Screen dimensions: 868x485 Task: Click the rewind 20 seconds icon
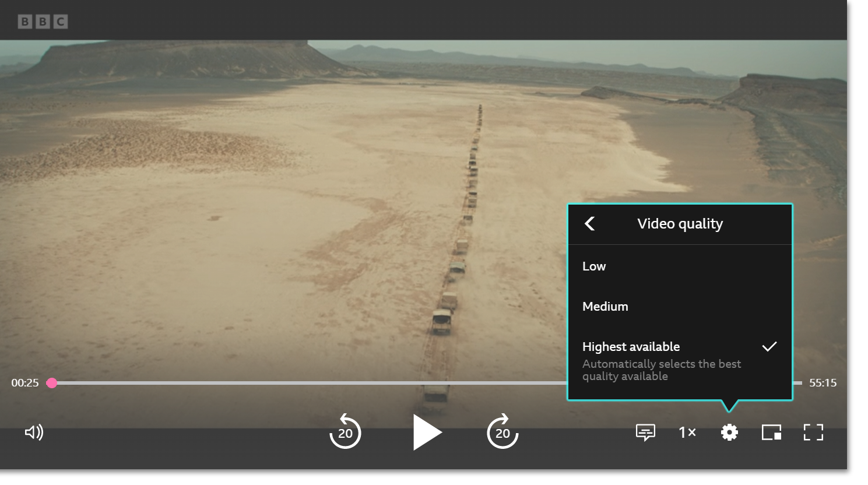(x=346, y=433)
